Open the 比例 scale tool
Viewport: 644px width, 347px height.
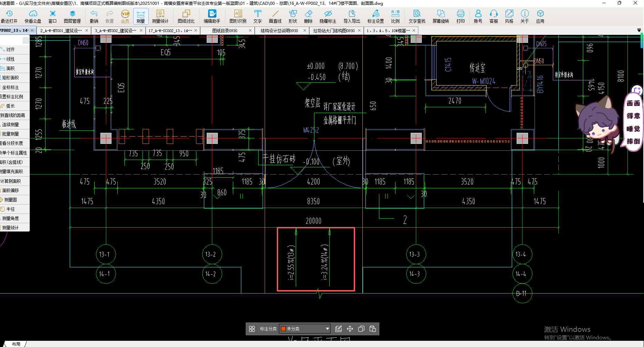pyautogui.click(x=395, y=16)
